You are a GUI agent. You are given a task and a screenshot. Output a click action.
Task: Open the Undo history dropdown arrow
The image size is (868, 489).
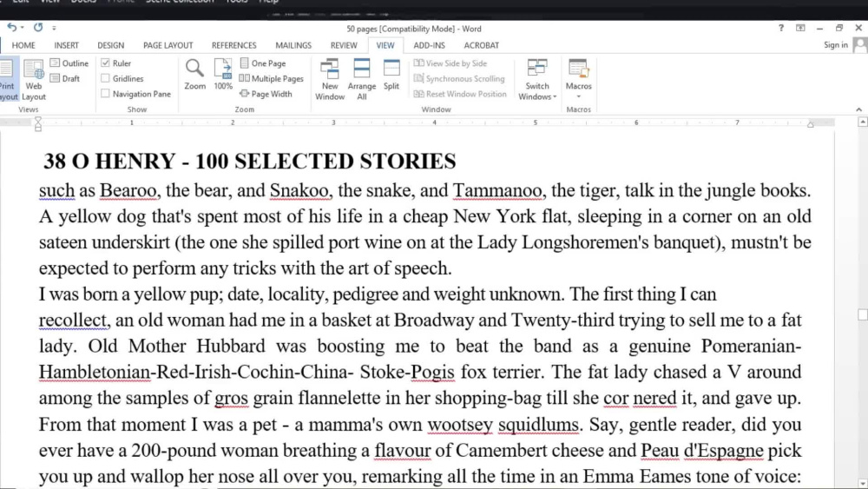pyautogui.click(x=23, y=27)
